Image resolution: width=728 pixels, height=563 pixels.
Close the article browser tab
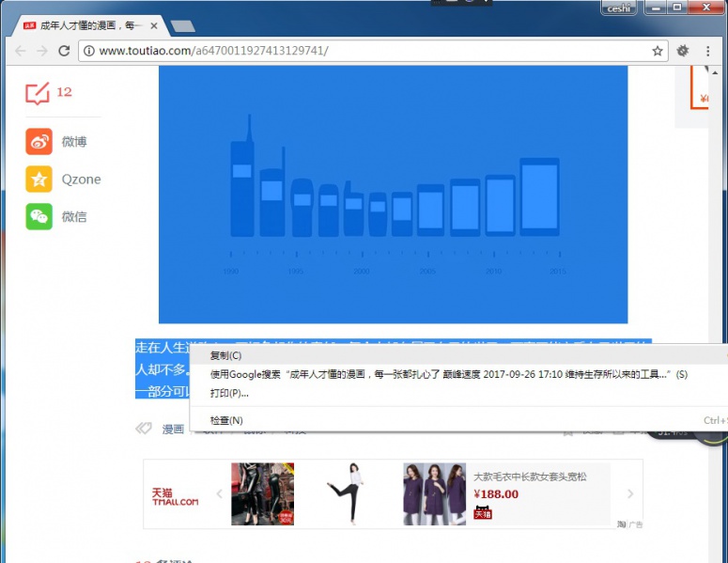click(x=154, y=26)
